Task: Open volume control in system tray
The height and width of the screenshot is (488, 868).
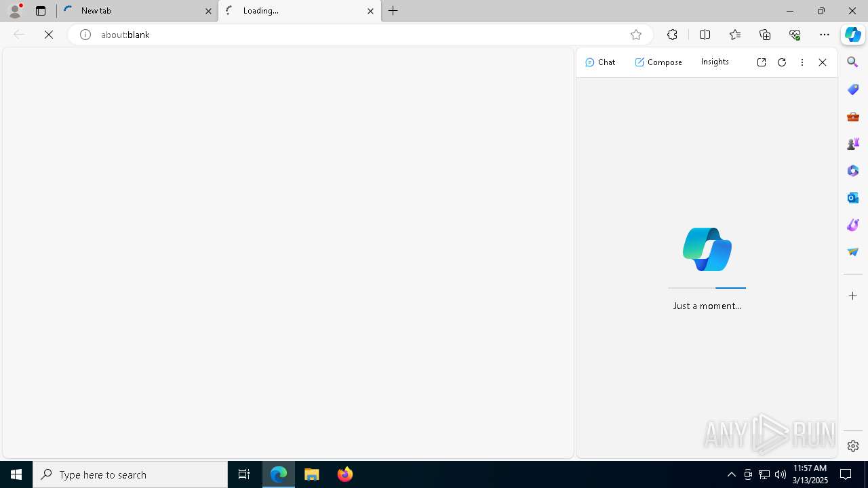Action: 781,474
